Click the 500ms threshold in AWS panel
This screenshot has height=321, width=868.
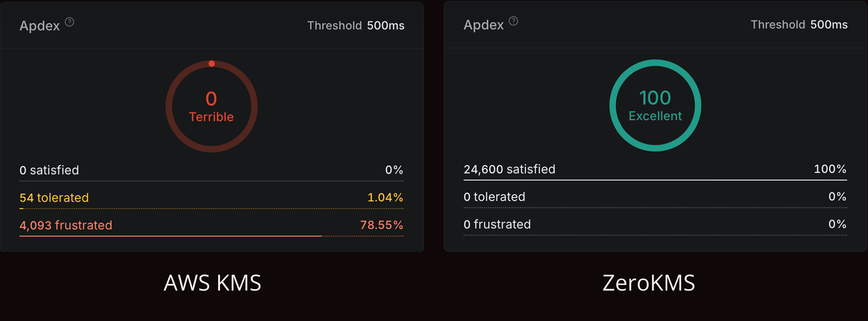(x=386, y=25)
